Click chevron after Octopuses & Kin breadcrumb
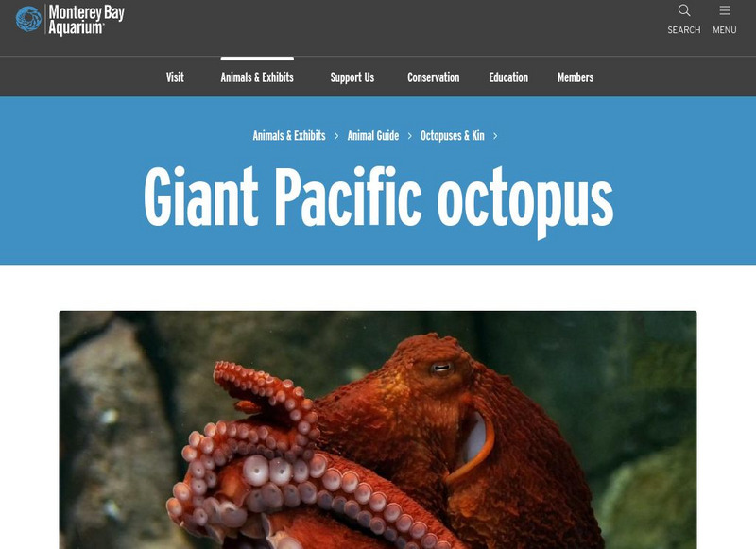 point(495,136)
